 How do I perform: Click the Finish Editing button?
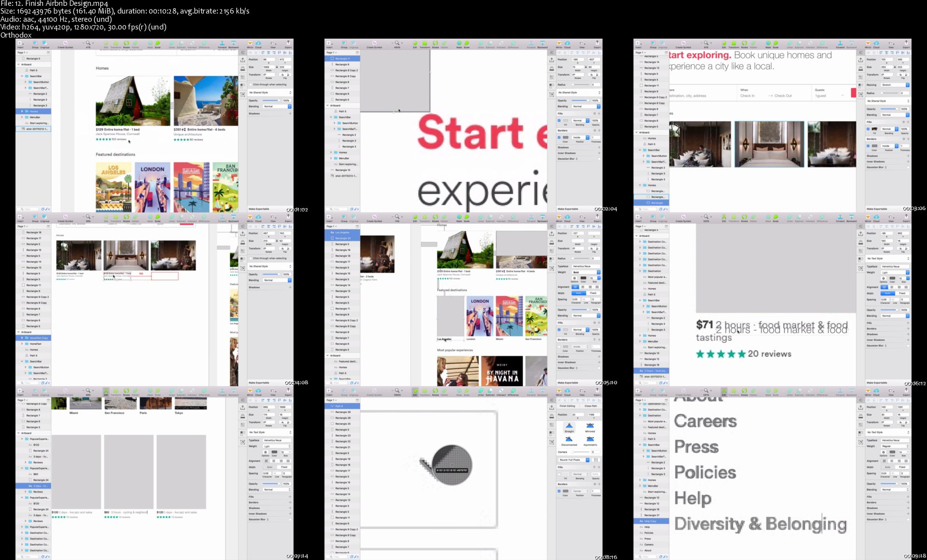(x=567, y=406)
